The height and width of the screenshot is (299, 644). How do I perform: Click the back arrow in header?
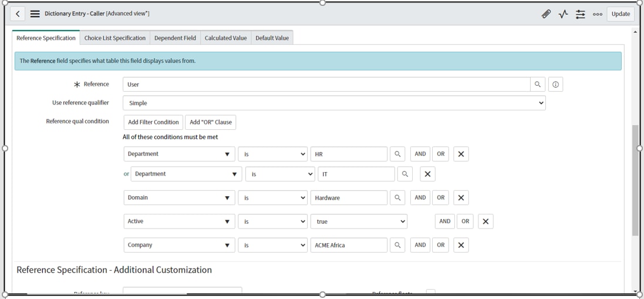[x=17, y=14]
